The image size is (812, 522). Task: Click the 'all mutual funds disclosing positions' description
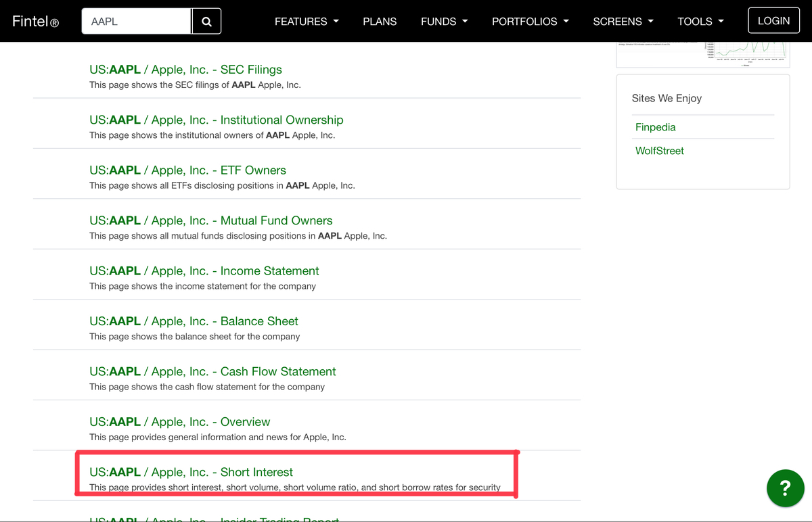[x=238, y=236]
